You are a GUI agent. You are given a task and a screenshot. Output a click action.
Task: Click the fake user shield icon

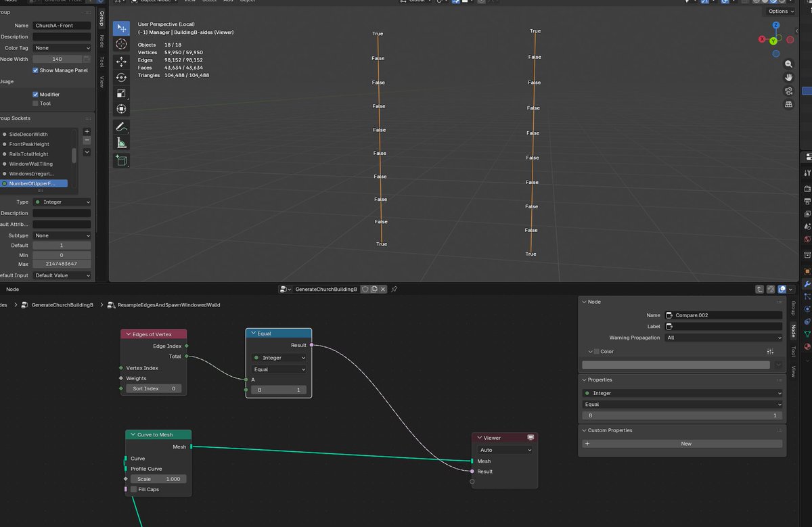(365, 289)
